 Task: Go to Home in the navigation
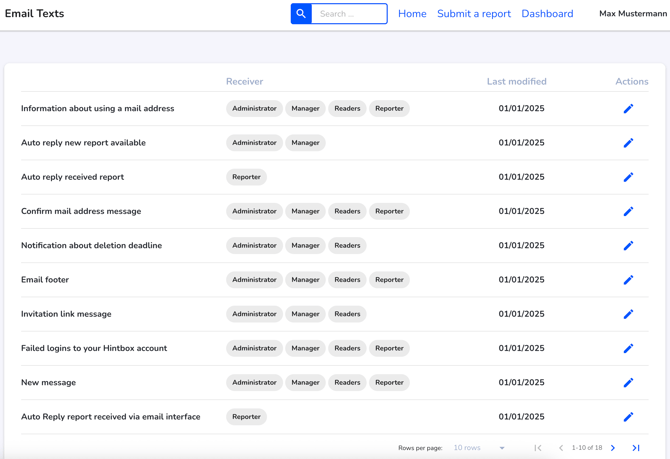click(412, 14)
